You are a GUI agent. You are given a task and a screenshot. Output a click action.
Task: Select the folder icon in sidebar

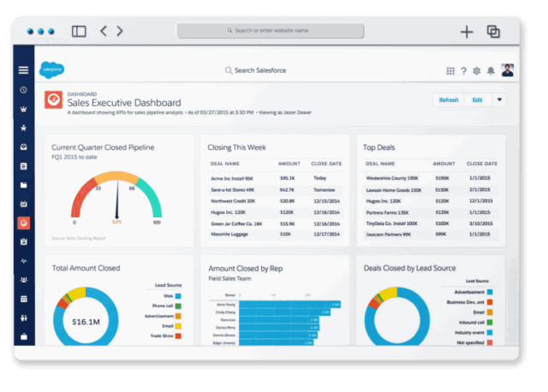pos(23,185)
